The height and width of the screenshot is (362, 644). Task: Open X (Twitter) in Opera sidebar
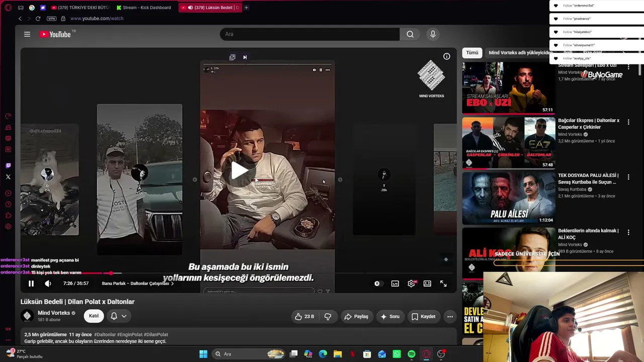tap(8, 177)
